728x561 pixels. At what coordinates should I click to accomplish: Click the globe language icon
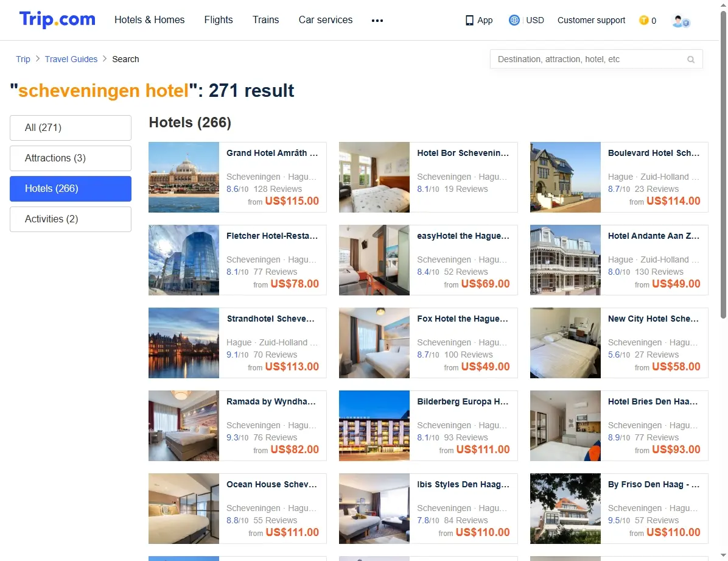514,20
